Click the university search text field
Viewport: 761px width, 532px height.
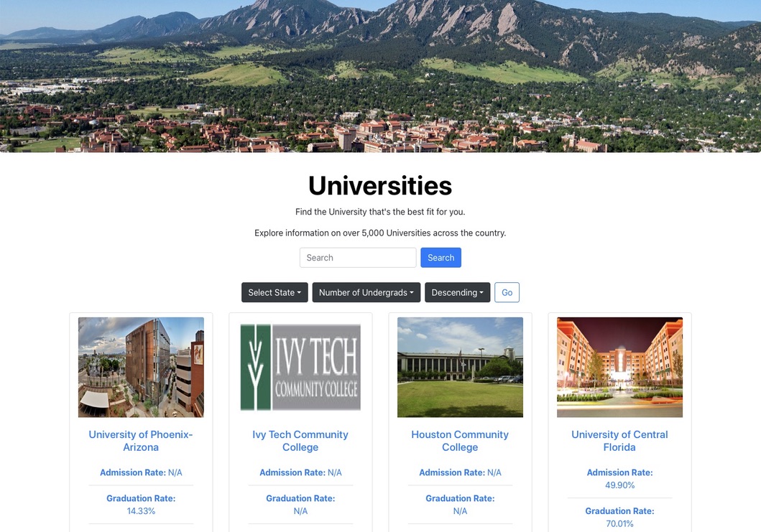click(357, 258)
